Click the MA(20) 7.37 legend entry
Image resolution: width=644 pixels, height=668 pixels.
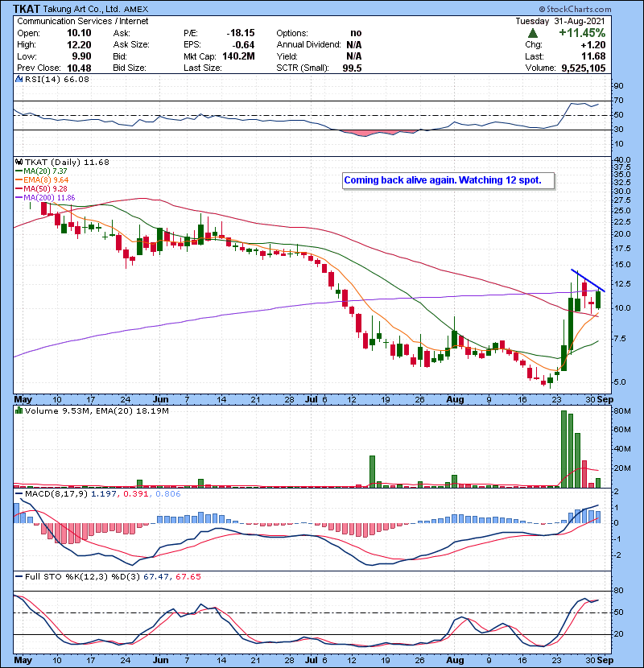coord(45,171)
